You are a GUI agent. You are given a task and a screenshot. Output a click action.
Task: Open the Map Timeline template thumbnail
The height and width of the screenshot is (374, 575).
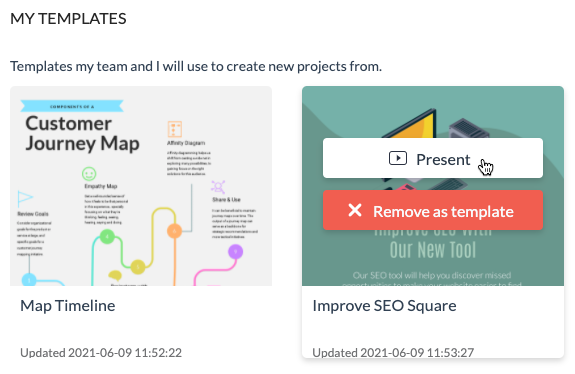141,186
